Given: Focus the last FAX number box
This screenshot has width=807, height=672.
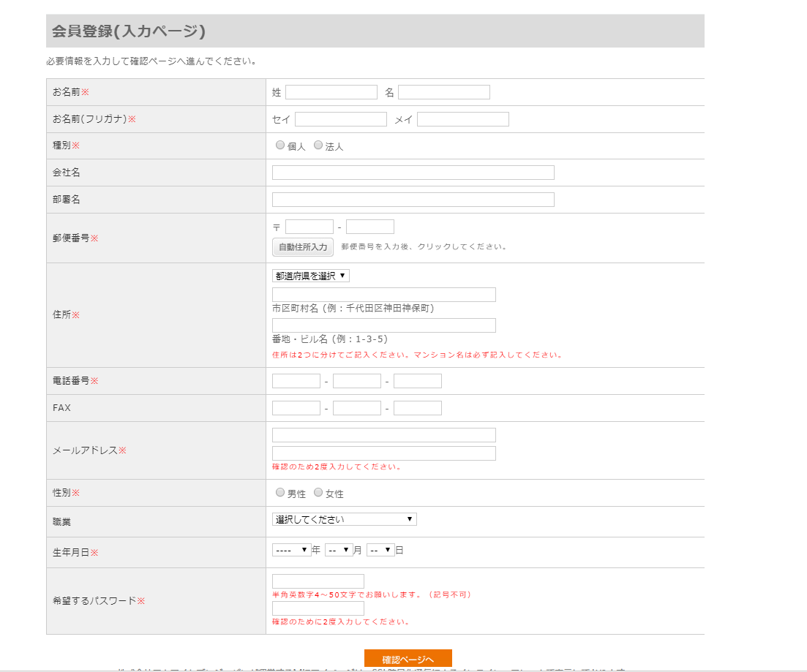Looking at the screenshot, I should click(417, 408).
